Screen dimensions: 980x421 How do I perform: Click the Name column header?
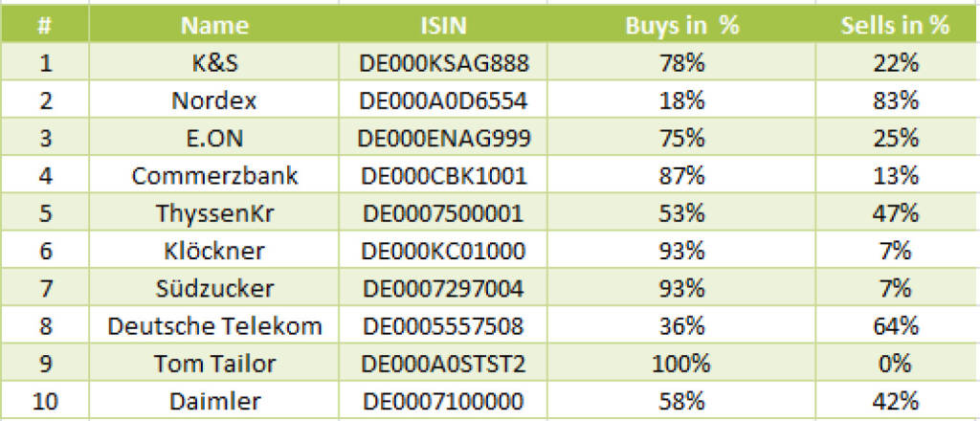click(214, 26)
